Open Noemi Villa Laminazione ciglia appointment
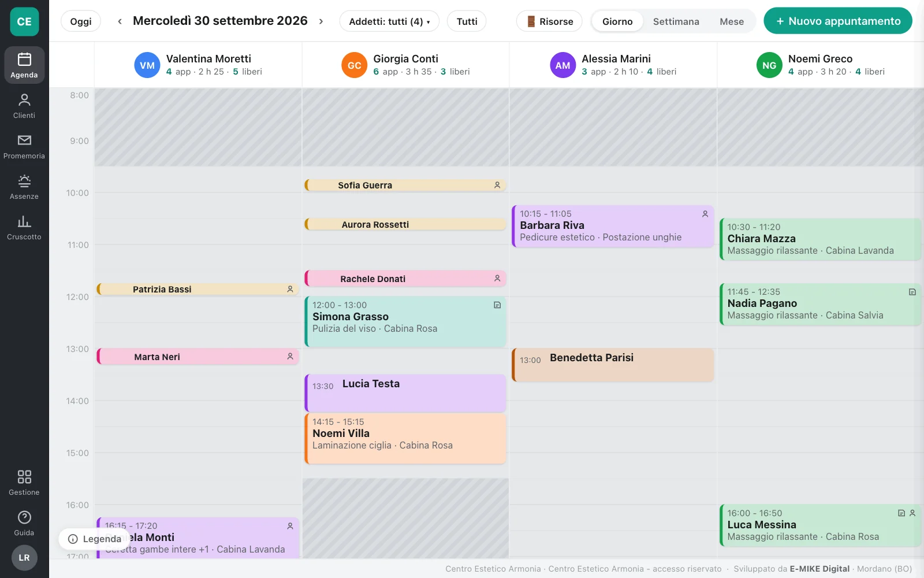924x578 pixels. 405,438
